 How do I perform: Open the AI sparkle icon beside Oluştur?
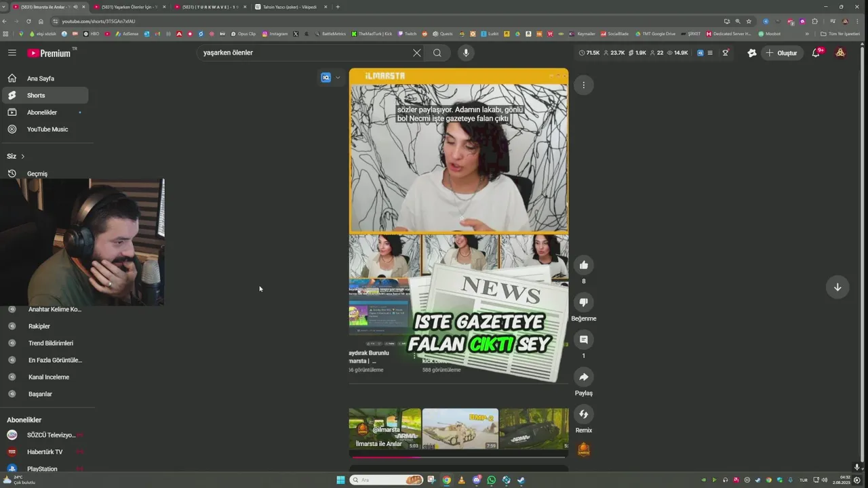click(752, 53)
